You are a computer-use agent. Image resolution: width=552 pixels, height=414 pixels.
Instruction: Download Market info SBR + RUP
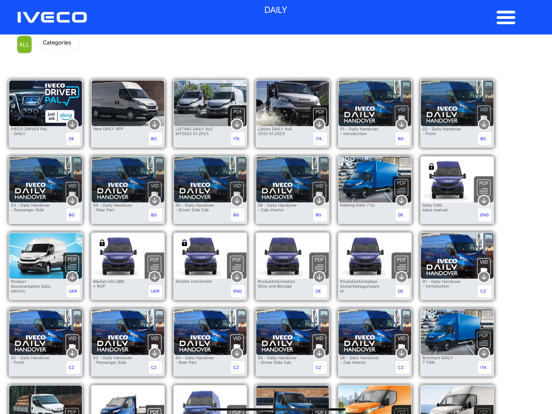point(155,277)
